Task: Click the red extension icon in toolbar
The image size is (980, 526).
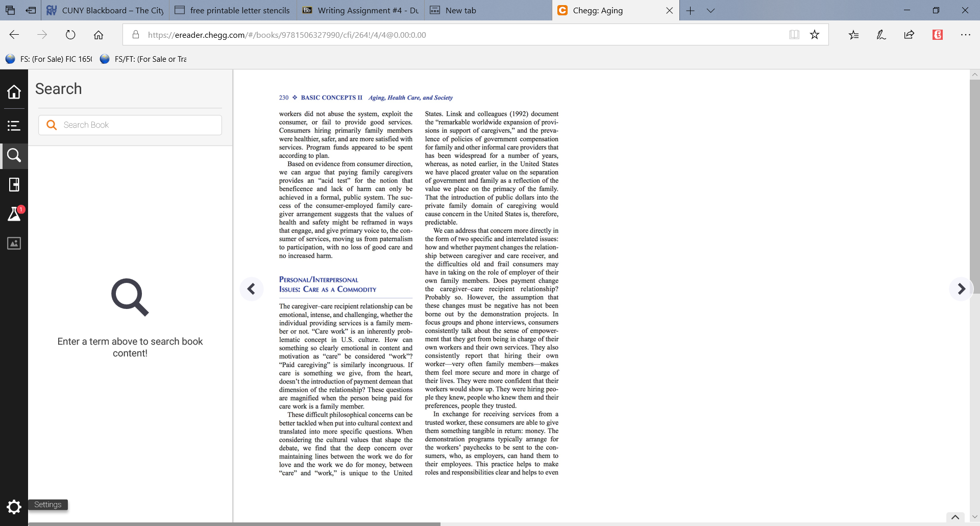Action: pos(938,35)
